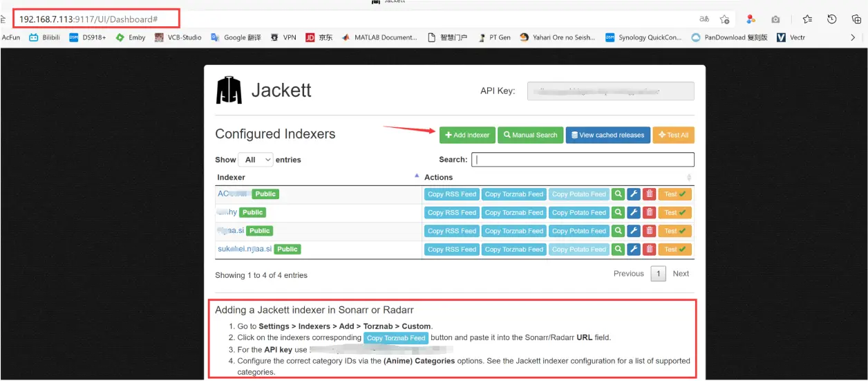Open the wrench configure icon for the AC indexer
This screenshot has height=381, width=868.
(634, 194)
